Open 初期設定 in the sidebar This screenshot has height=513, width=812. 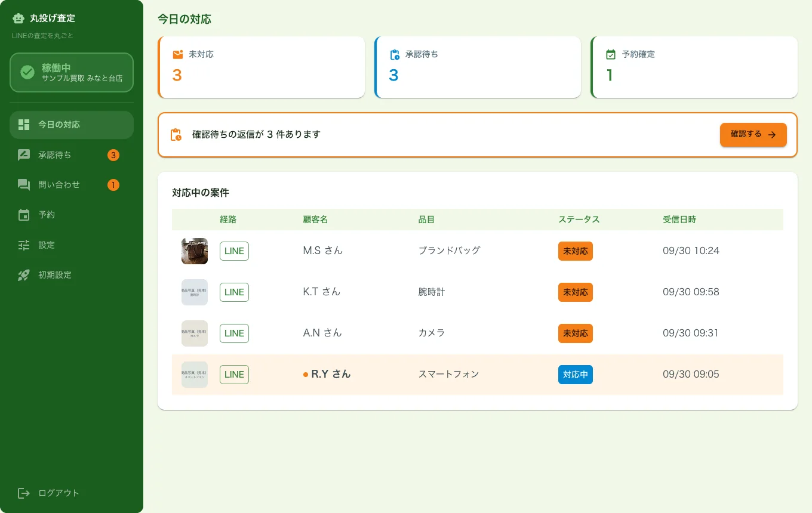click(72, 275)
